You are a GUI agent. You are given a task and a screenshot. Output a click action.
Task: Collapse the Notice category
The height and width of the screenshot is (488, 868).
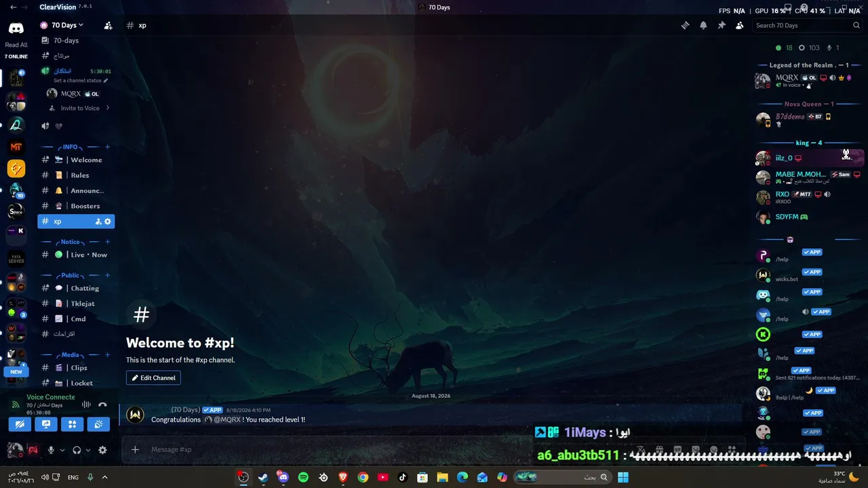click(x=71, y=242)
